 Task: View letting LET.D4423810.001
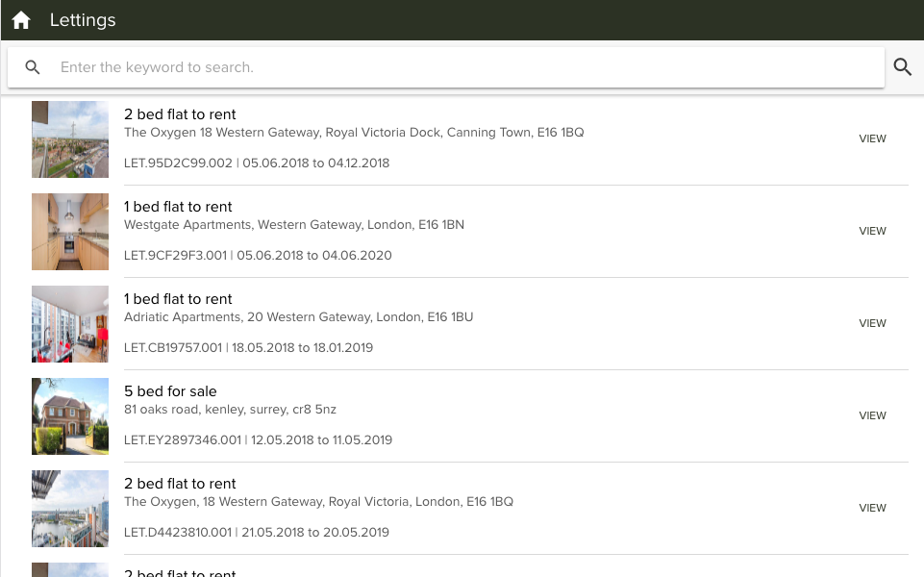[x=872, y=508]
